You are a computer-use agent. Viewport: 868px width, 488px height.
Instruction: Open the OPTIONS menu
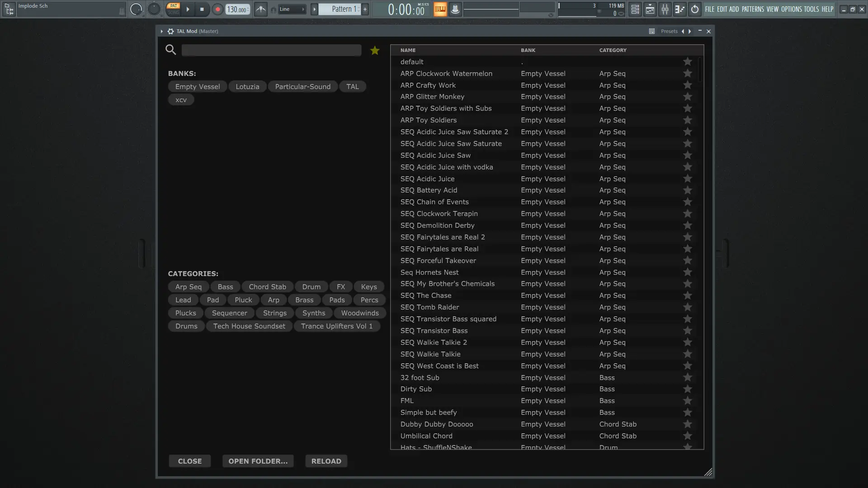(791, 9)
